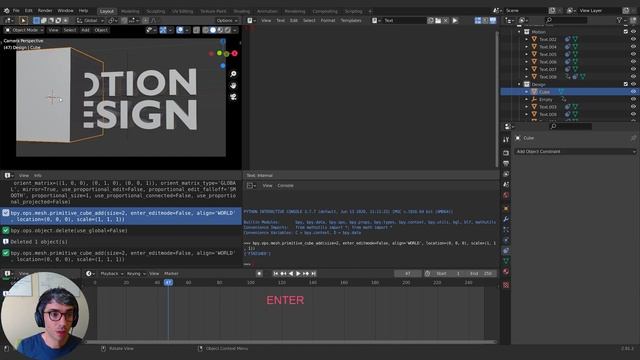Jump to timeline end frame

click(313, 273)
